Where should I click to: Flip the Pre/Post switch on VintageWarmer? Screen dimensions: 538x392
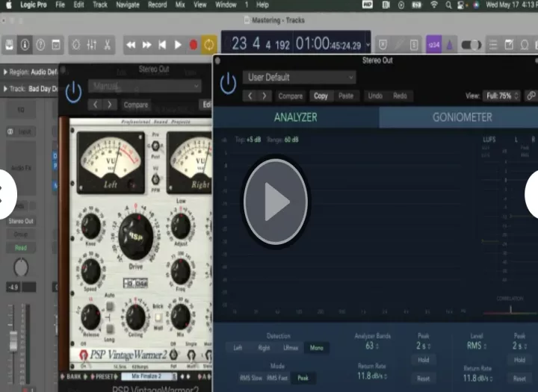(155, 146)
